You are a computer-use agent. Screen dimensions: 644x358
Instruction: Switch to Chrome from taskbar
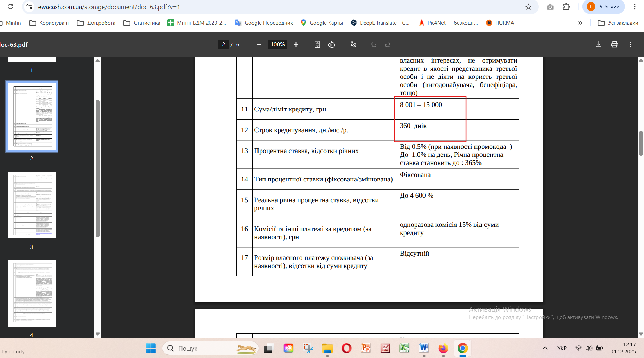(x=463, y=348)
